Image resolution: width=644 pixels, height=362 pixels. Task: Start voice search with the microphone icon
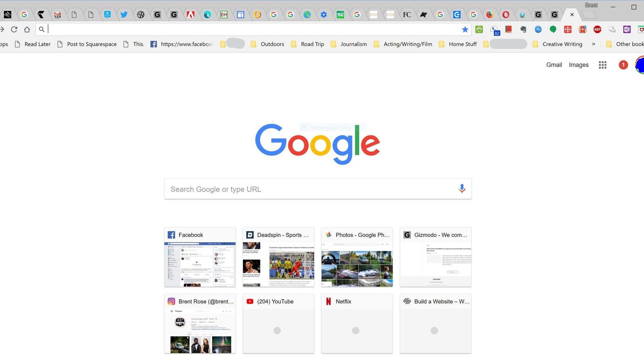tap(462, 189)
